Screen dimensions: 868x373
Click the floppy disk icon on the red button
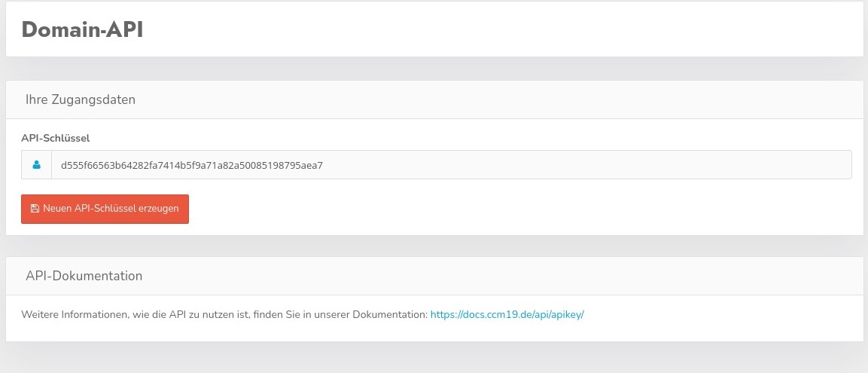coord(35,209)
